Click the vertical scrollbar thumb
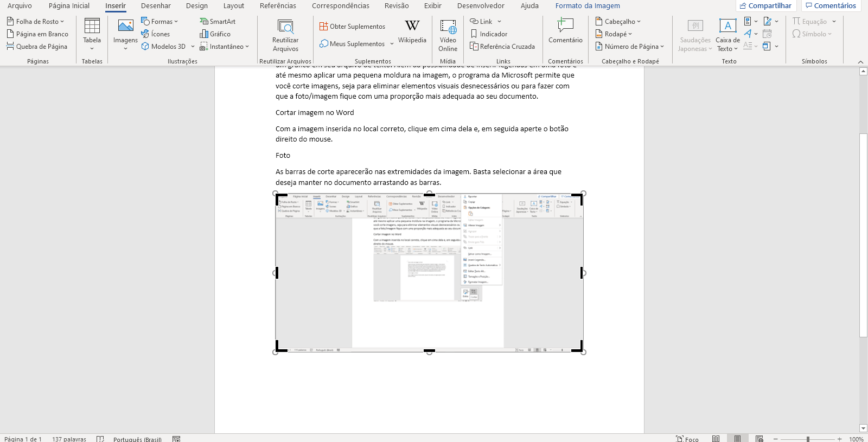 [863, 235]
